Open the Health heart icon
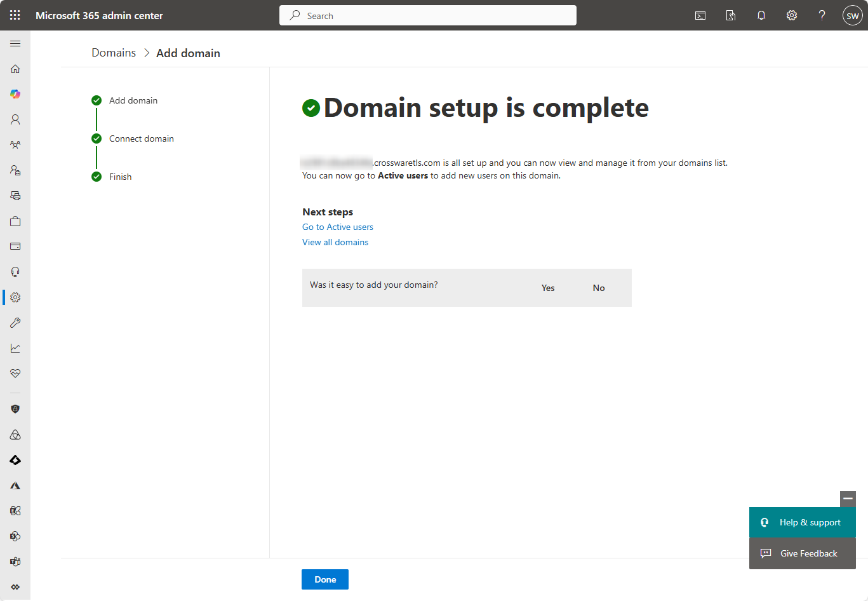Viewport: 868px width, 601px height. click(15, 374)
